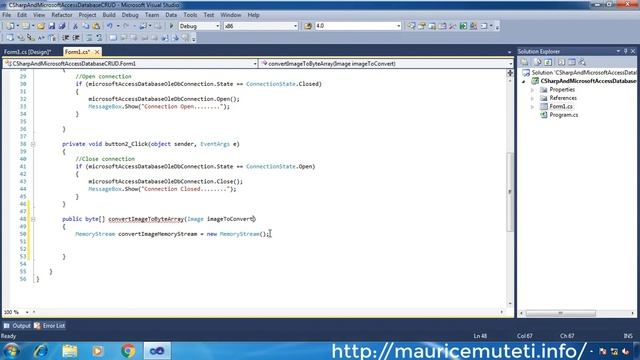Toggle auto-hide pin on Solution Explorer
This screenshot has width=640, height=360.
[625, 51]
